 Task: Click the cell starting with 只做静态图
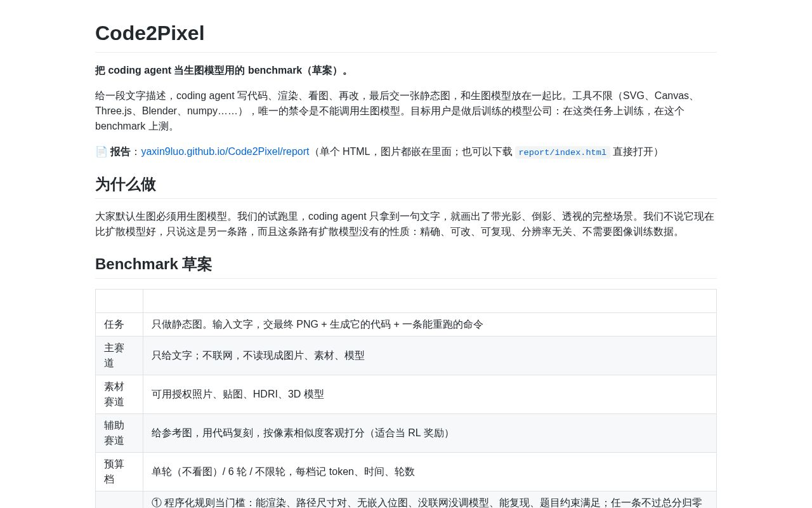pyautogui.click(x=429, y=324)
